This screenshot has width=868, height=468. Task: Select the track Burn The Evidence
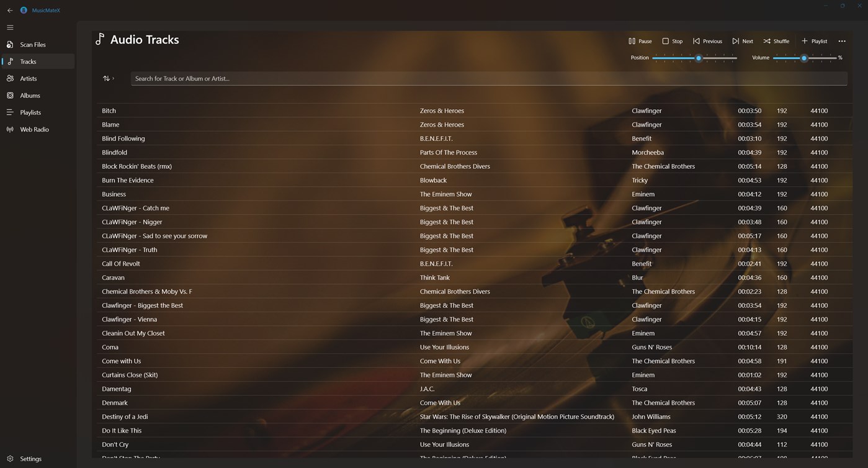(x=127, y=180)
